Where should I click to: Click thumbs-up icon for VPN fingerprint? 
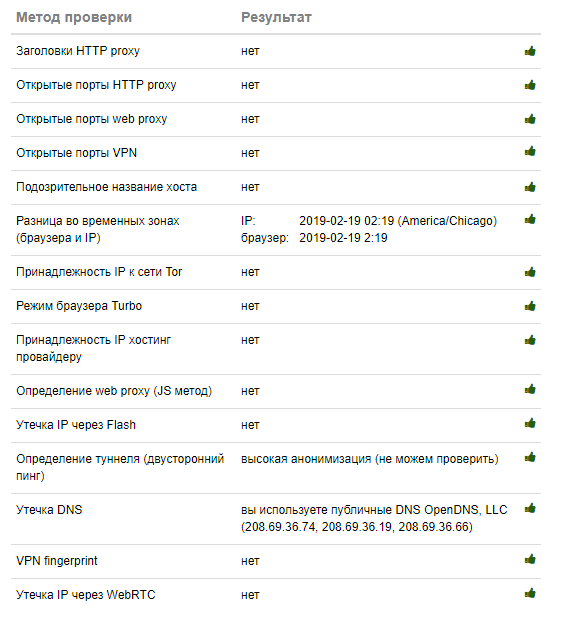pos(530,559)
